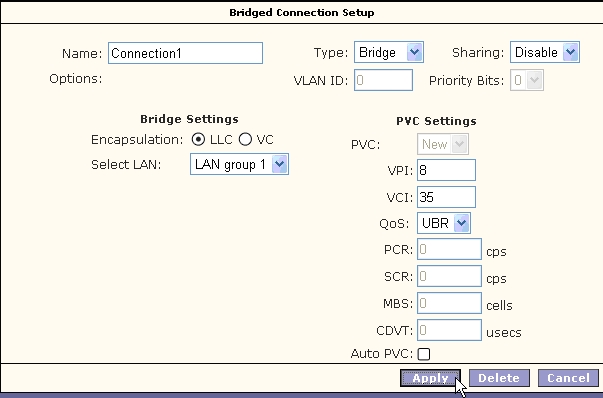Expand the Select LAN group dropdown

(x=239, y=164)
